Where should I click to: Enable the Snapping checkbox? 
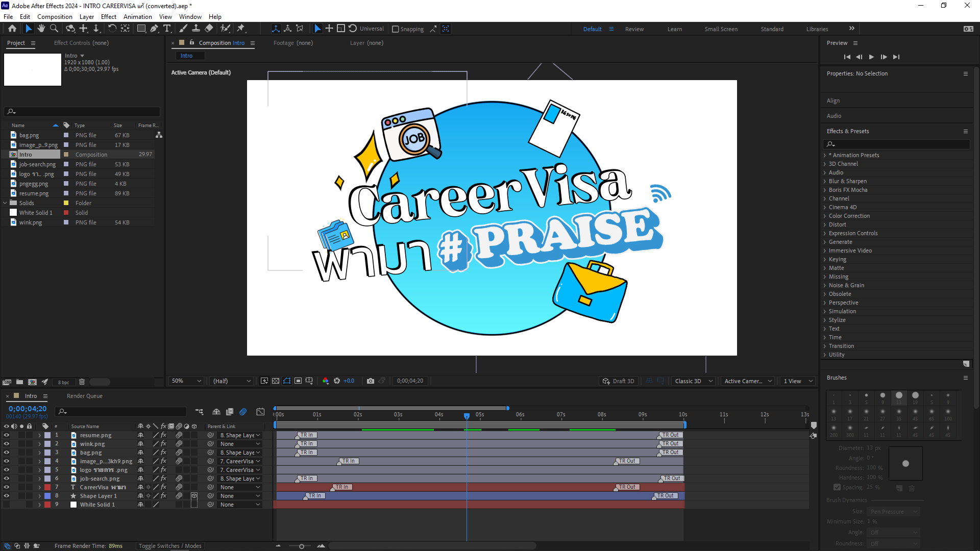click(396, 29)
